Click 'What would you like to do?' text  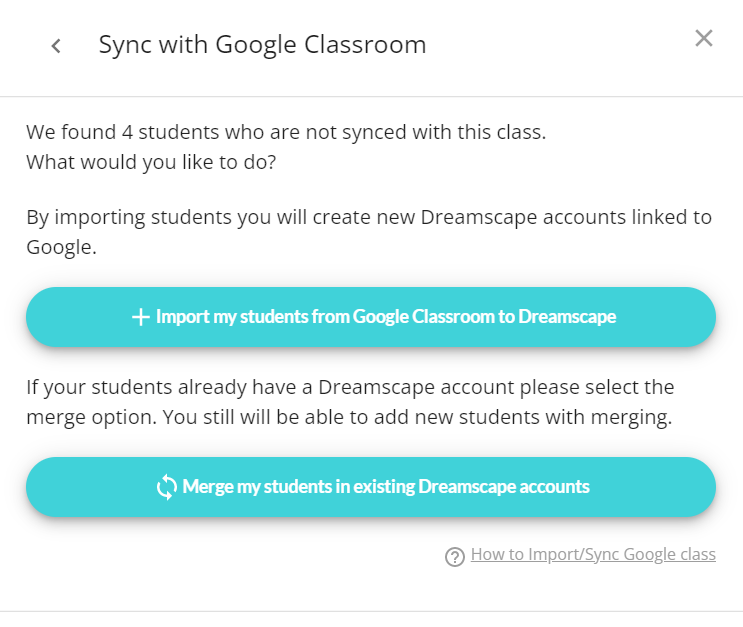tap(151, 163)
